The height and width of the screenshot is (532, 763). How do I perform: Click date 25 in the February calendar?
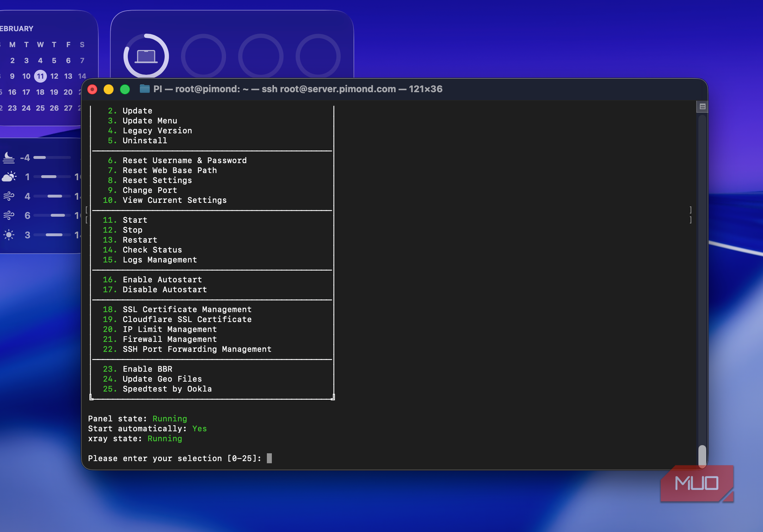[x=41, y=108]
